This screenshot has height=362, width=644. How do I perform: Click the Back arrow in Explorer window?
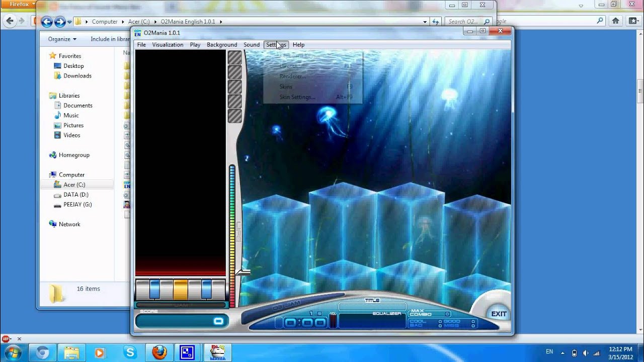[47, 22]
